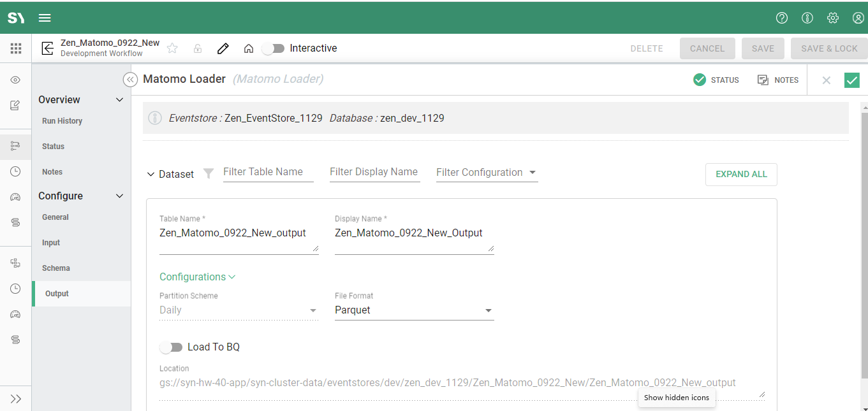This screenshot has height=411, width=868.
Task: Open the NOTES button in header
Action: [778, 80]
